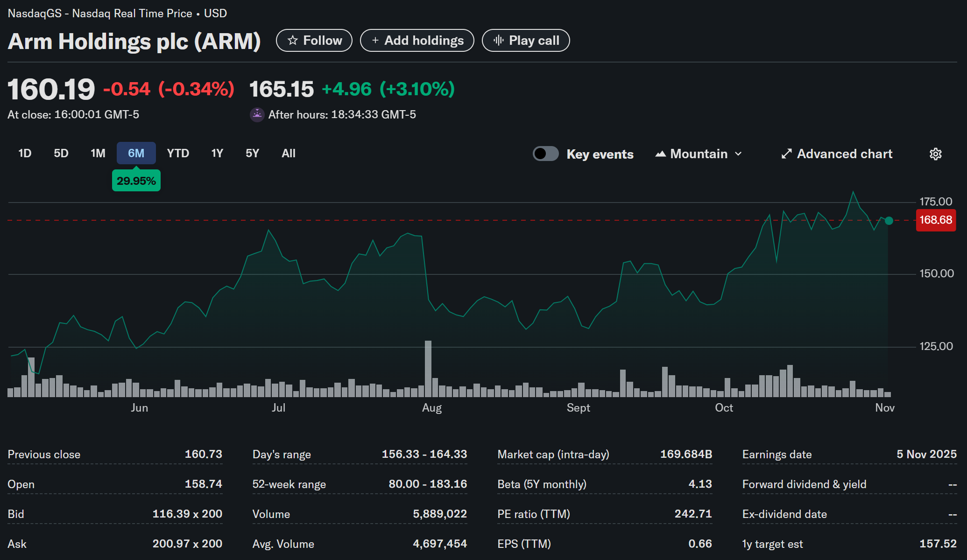Toggle the Key events switch
Image resolution: width=967 pixels, height=560 pixels.
point(545,154)
